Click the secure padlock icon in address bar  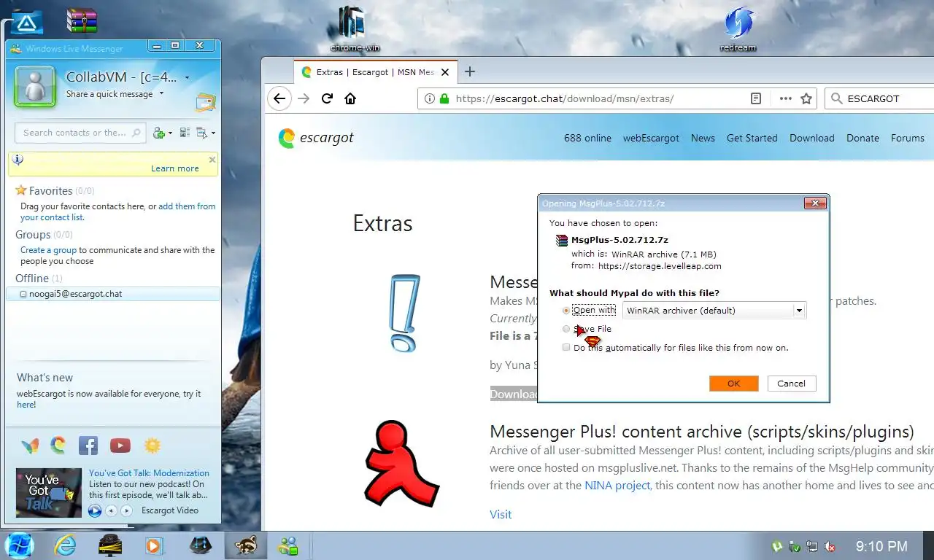pyautogui.click(x=444, y=98)
